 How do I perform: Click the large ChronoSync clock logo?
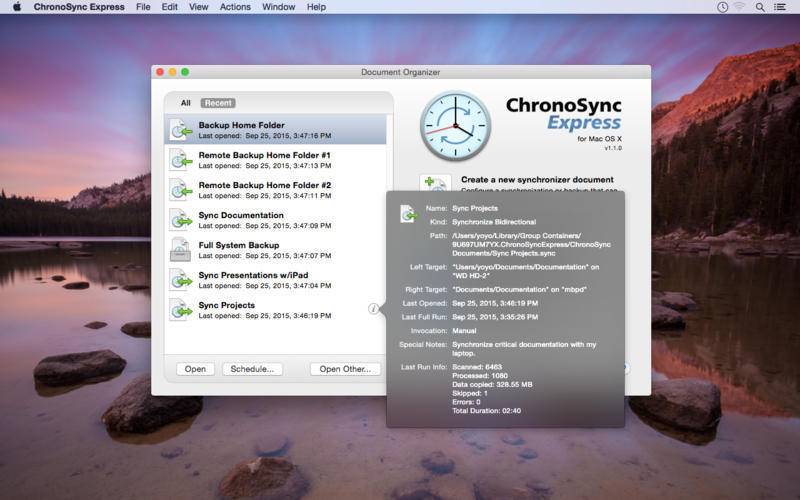click(x=455, y=125)
